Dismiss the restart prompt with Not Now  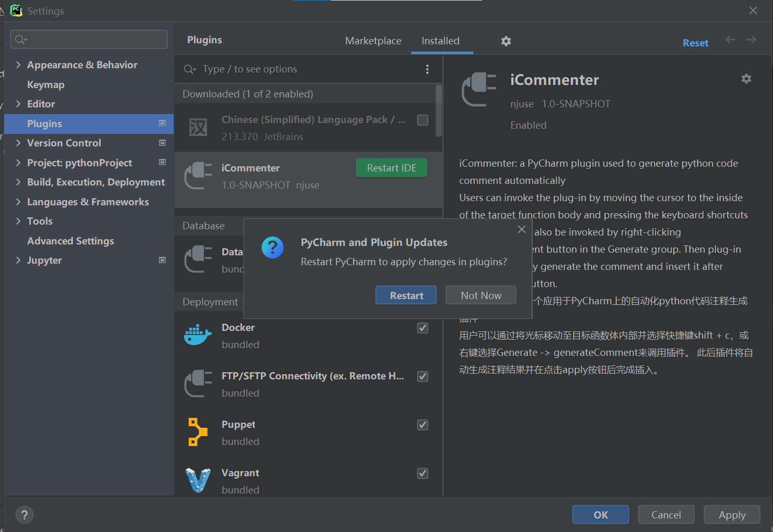[x=481, y=295]
